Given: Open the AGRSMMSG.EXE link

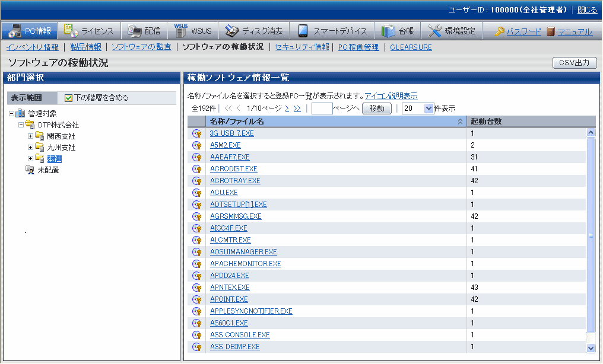Looking at the screenshot, I should tap(236, 216).
